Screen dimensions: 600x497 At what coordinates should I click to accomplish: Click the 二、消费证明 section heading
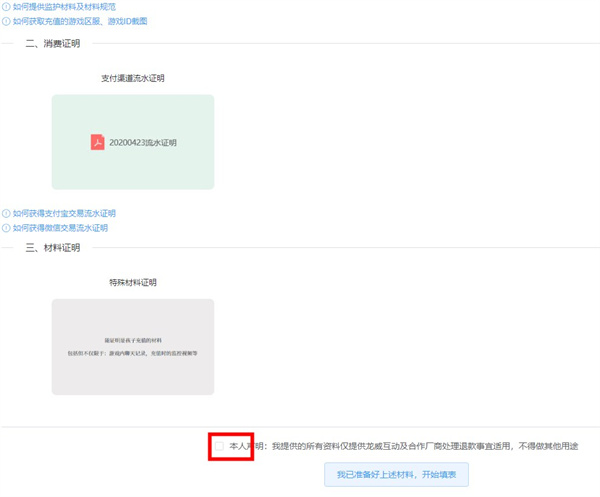(53, 44)
